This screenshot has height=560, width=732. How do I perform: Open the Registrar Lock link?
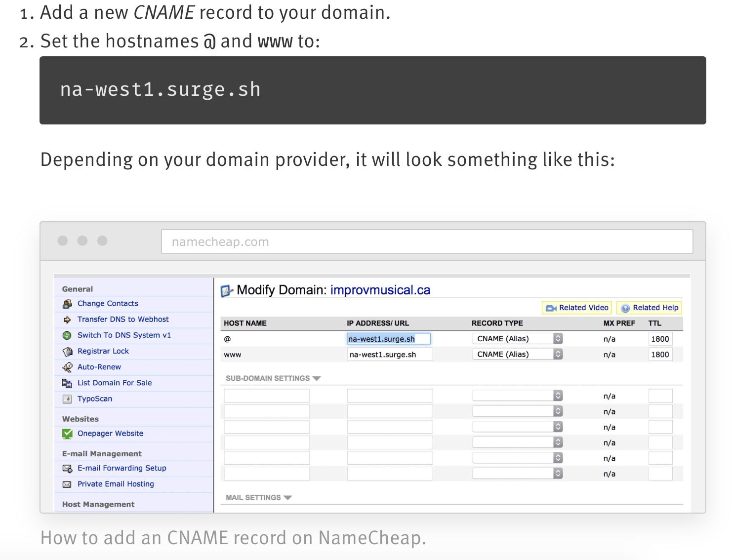pyautogui.click(x=103, y=351)
